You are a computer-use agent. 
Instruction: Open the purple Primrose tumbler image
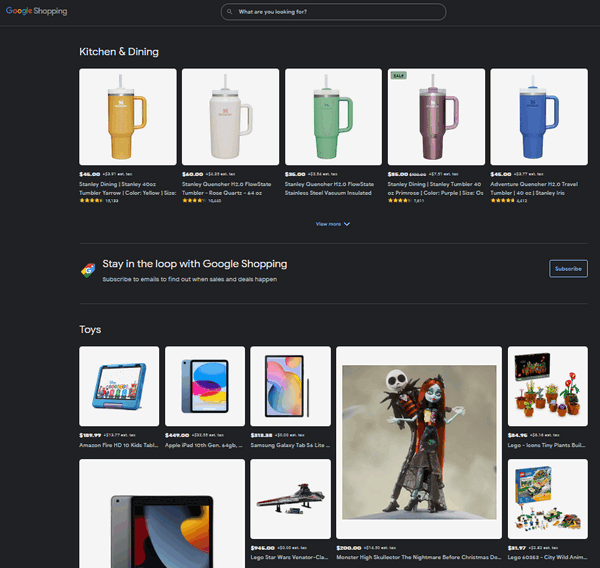(436, 117)
